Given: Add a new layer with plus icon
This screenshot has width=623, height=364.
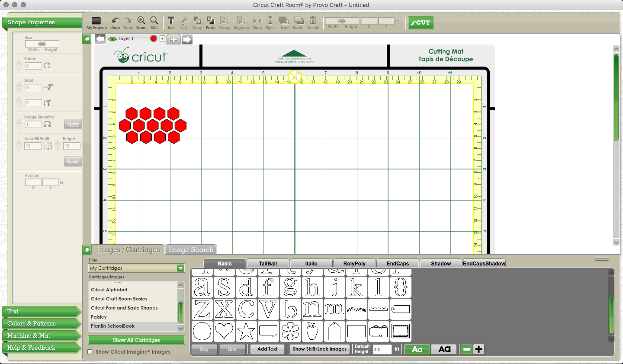Looking at the screenshot, I should pyautogui.click(x=173, y=39).
